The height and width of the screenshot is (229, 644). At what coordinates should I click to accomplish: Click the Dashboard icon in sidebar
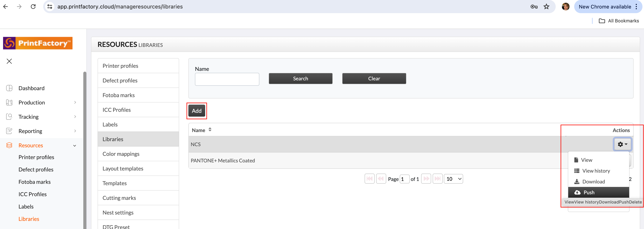pyautogui.click(x=9, y=88)
